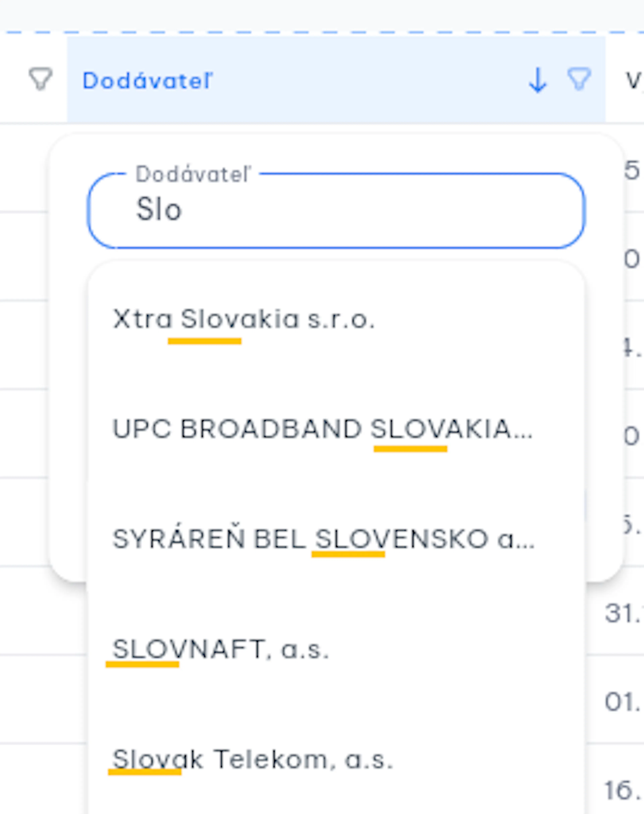Click the floating Dodávateľ label above input

pyautogui.click(x=193, y=174)
